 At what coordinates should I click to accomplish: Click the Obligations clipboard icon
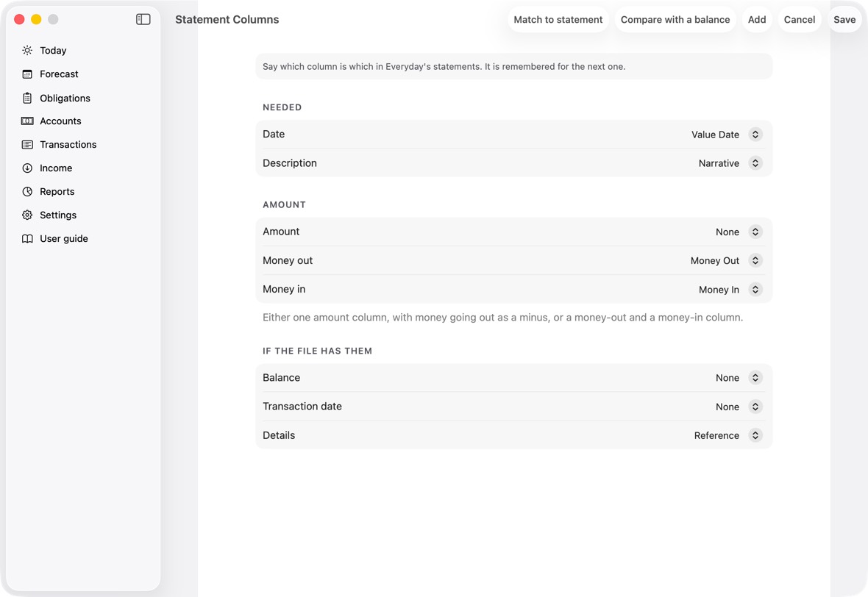coord(27,98)
